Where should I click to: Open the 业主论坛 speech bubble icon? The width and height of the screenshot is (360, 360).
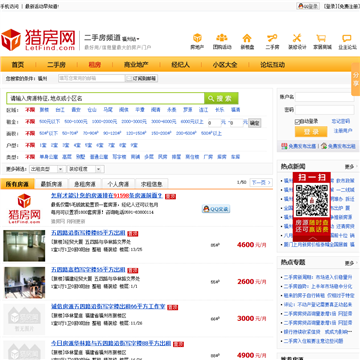(347, 41)
